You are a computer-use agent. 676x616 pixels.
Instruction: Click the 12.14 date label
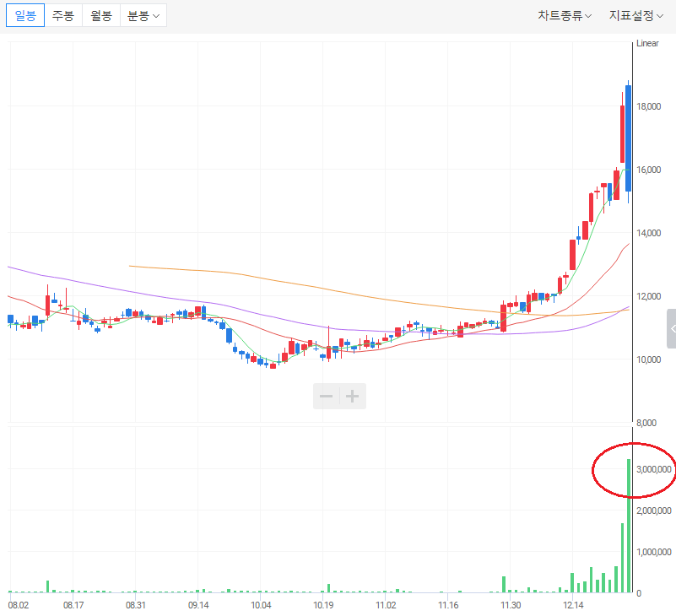pyautogui.click(x=573, y=605)
